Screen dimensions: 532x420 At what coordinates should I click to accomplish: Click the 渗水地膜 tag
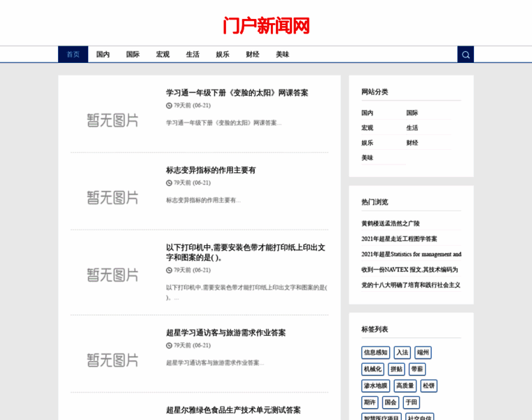(376, 386)
